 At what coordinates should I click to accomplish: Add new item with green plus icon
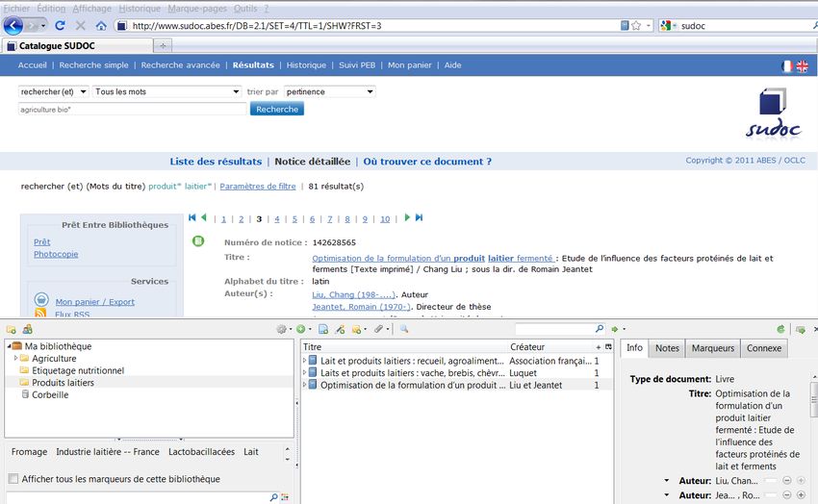click(x=301, y=329)
